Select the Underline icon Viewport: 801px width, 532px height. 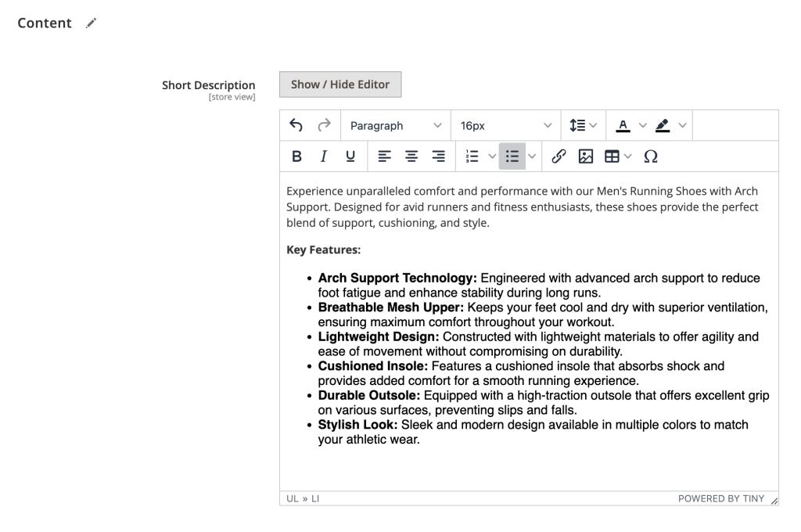click(350, 156)
